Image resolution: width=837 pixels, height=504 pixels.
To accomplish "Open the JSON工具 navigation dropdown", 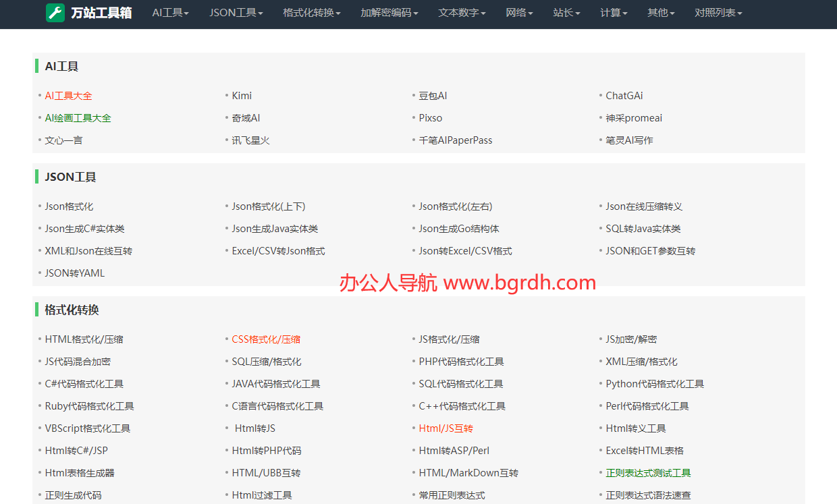I will tap(236, 13).
